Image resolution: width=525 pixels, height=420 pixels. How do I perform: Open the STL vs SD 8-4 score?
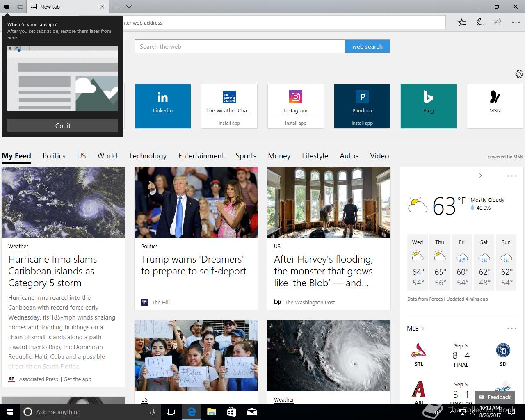tap(461, 355)
